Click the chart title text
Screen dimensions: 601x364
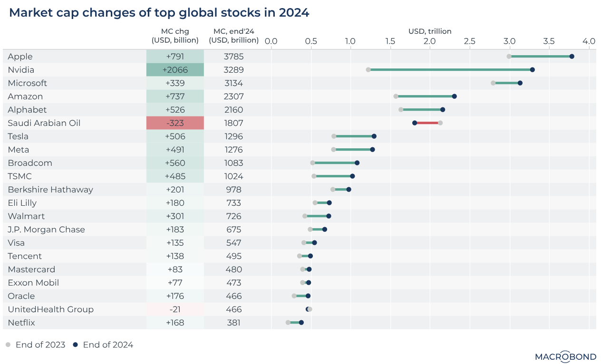(159, 13)
